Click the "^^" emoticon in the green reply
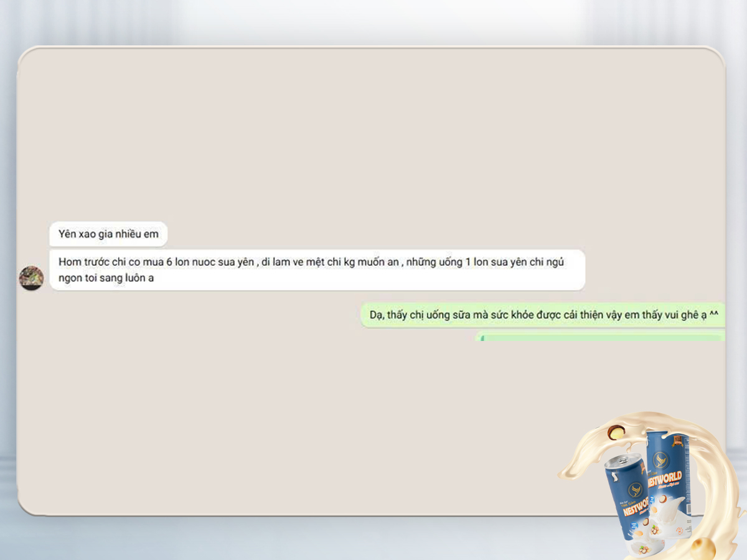The image size is (747, 560). click(x=713, y=315)
